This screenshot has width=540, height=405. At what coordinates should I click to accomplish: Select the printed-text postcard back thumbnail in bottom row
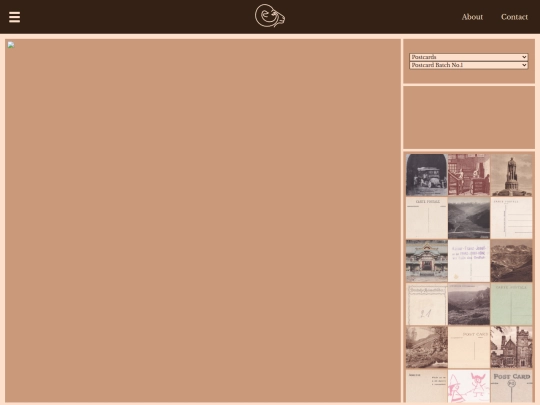[x=426, y=386]
